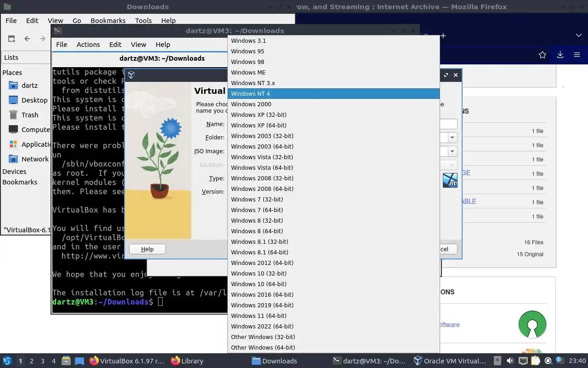
Task: Pick Windows Vista (32-bit) option
Action: (334, 157)
